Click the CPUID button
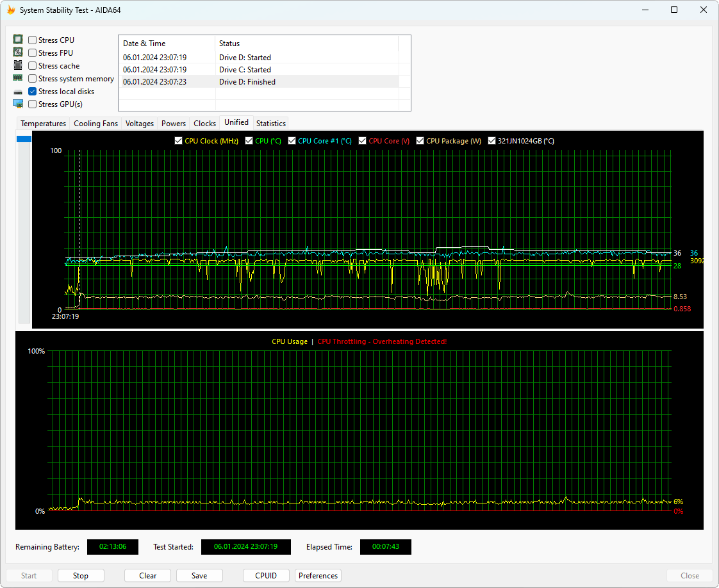The width and height of the screenshot is (719, 588). 266,576
